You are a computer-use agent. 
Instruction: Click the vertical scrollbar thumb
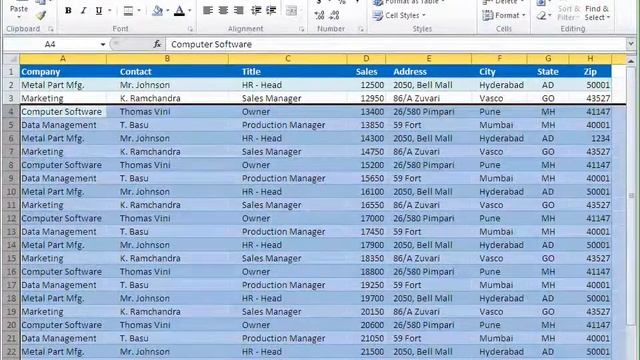[631, 196]
